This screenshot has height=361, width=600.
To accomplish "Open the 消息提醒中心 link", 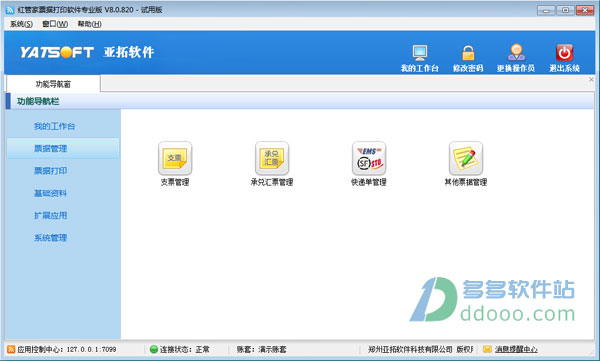I will click(x=516, y=349).
